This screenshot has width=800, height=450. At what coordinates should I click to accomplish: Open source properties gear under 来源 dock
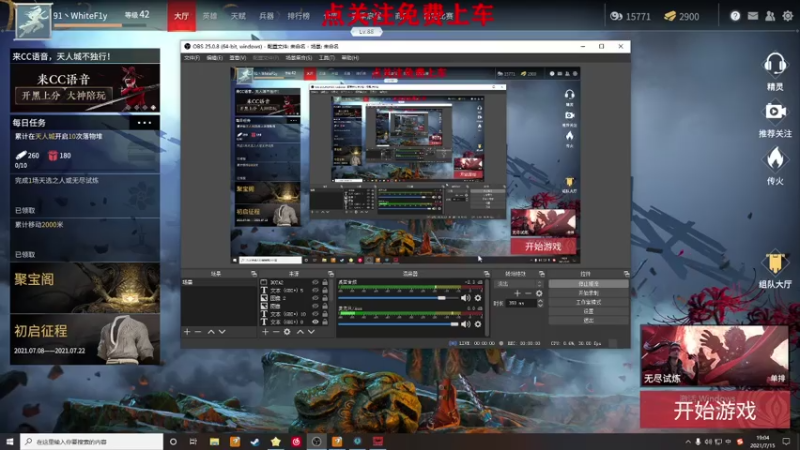point(287,332)
